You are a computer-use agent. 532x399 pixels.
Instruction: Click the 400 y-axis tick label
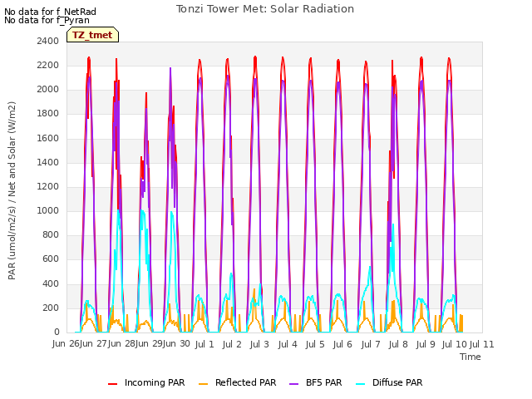(x=51, y=283)
